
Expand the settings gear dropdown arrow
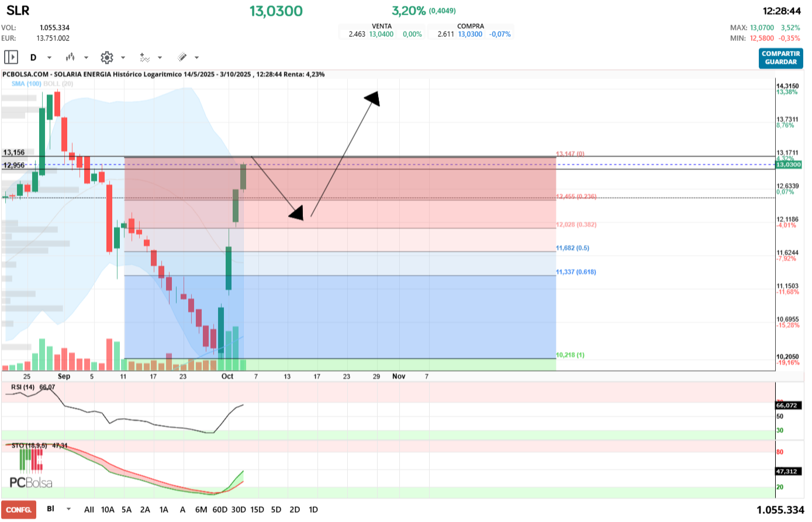click(123, 57)
